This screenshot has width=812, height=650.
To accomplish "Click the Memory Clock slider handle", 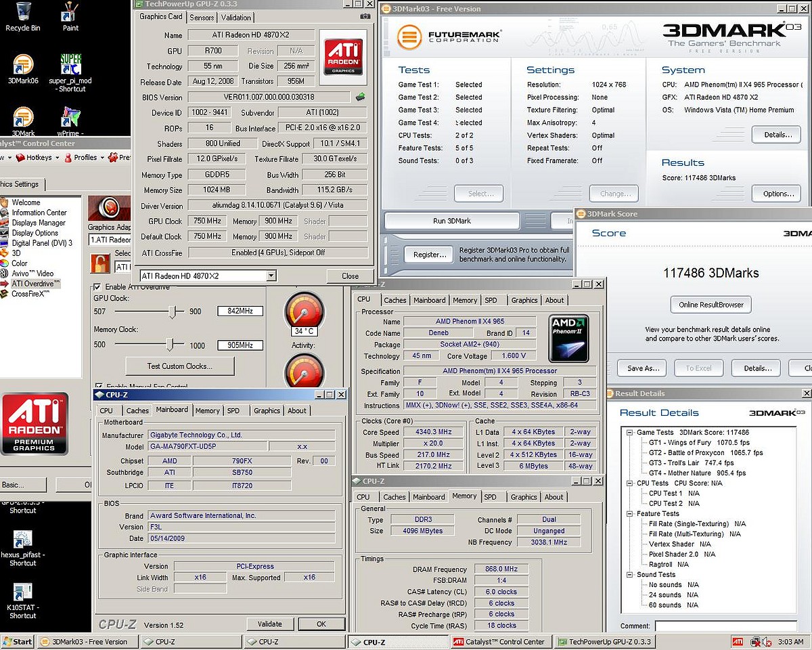I will tap(169, 345).
